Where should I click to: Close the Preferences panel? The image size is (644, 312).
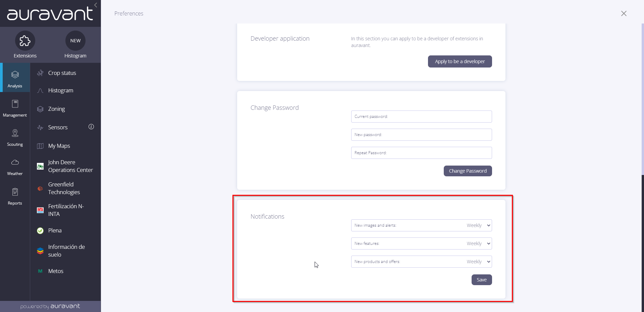pos(624,13)
